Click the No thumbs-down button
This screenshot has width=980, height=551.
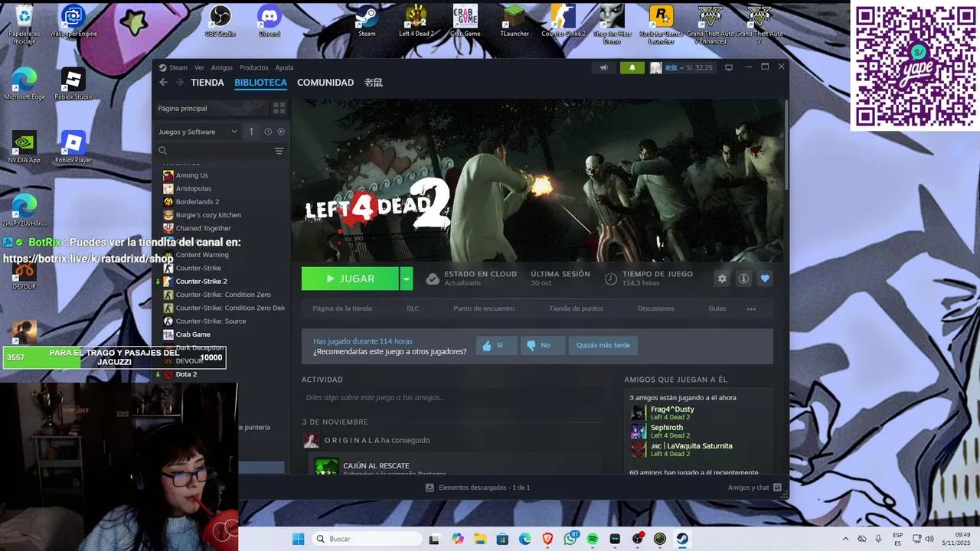tap(543, 345)
